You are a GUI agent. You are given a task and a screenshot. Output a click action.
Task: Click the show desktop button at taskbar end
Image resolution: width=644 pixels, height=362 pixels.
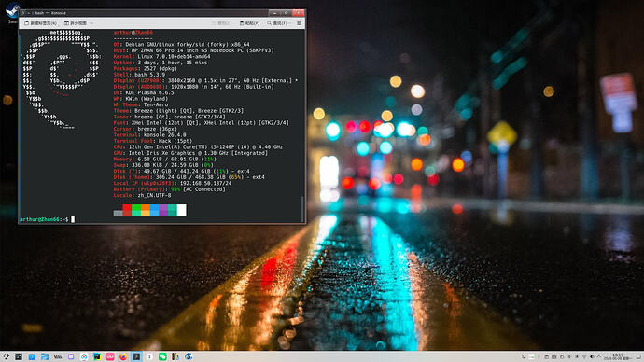[638, 356]
